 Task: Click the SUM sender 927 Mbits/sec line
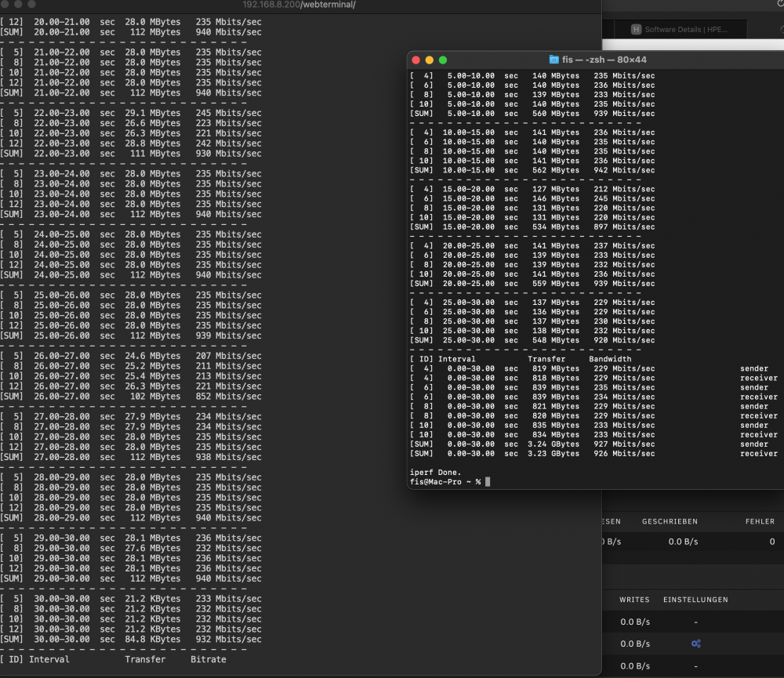(x=593, y=444)
